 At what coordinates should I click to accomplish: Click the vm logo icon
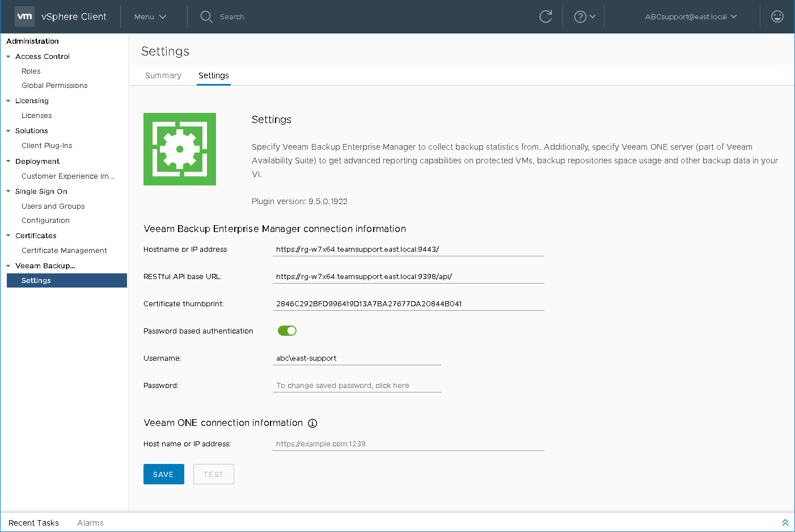pos(24,16)
